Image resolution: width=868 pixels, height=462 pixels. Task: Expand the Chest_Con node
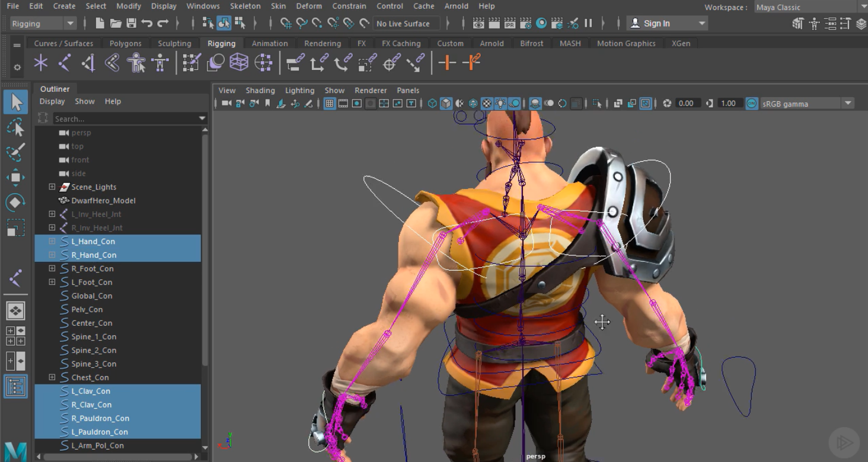[52, 378]
